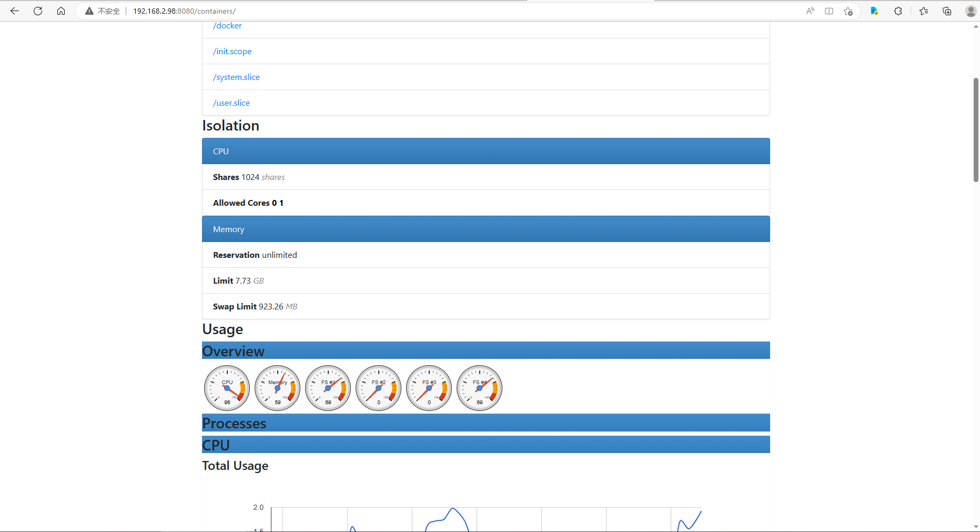Click the Processes section header
980x532 pixels.
[486, 423]
